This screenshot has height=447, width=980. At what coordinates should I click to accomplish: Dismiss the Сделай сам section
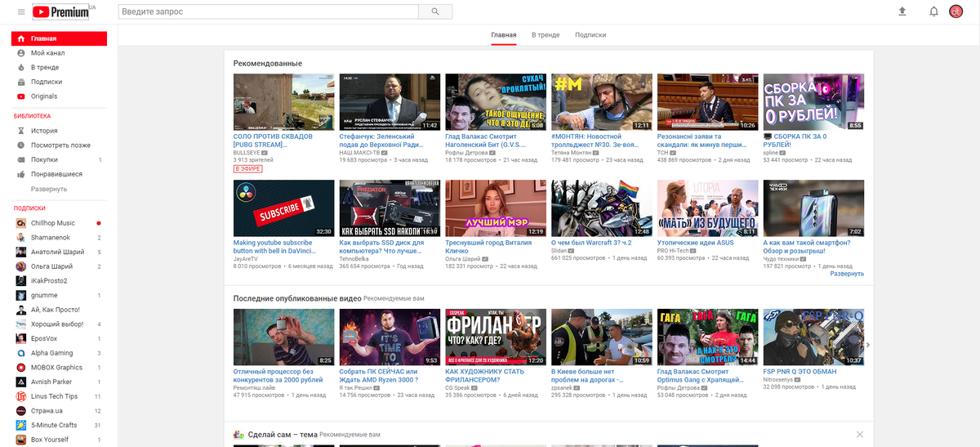coord(859,434)
